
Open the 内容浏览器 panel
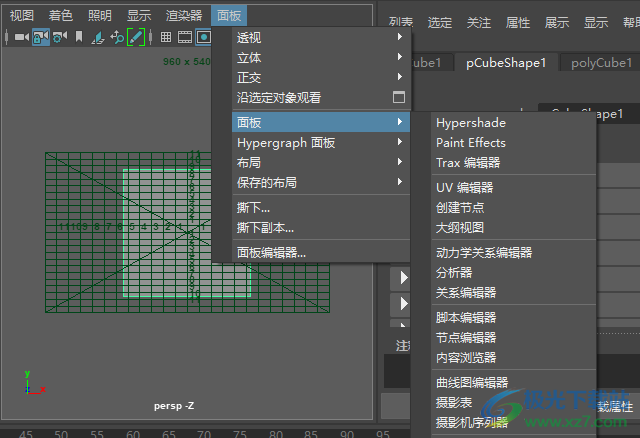513,358
